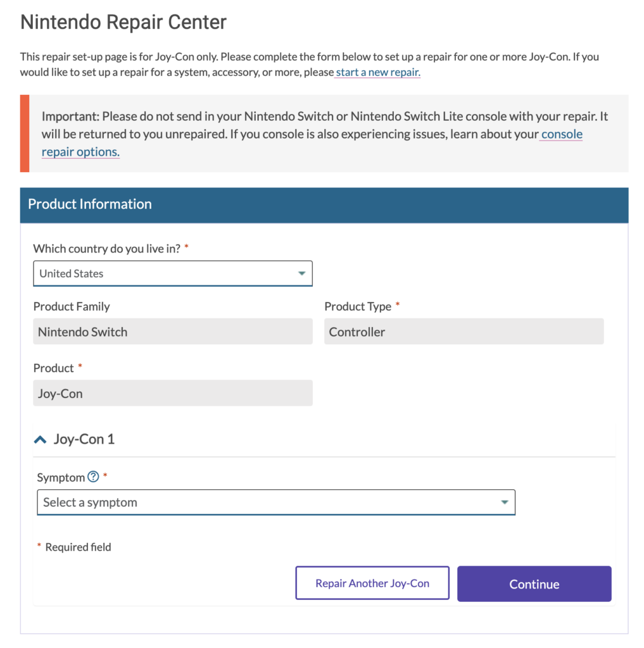Open the country selection dropdown arrow

[301, 273]
